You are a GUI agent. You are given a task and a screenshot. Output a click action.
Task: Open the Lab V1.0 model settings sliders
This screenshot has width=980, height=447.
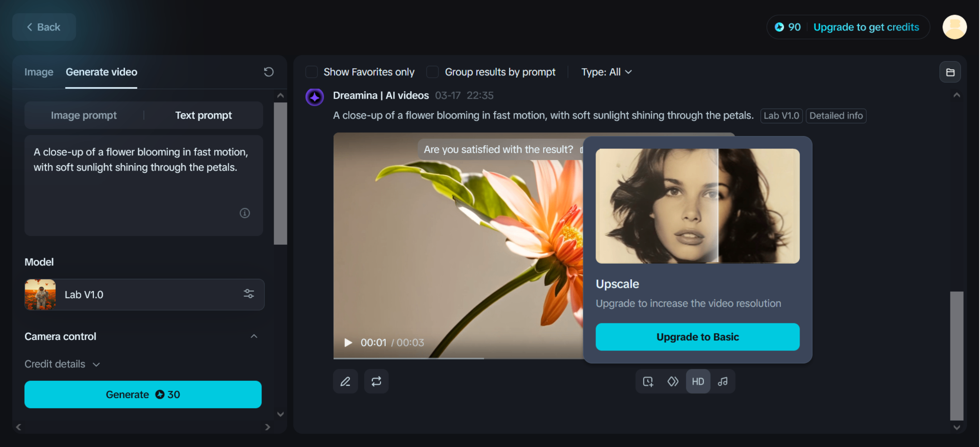249,294
